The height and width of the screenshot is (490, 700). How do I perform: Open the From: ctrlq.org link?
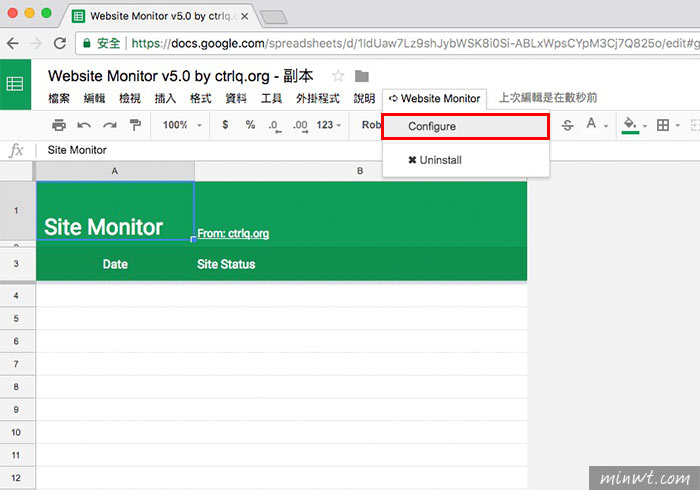tap(233, 233)
